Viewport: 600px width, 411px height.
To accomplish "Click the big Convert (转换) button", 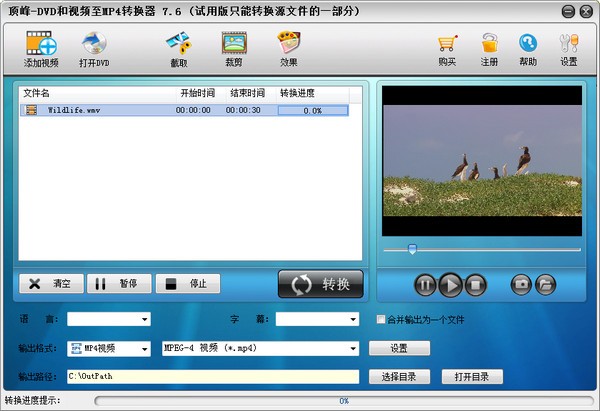I will point(320,284).
